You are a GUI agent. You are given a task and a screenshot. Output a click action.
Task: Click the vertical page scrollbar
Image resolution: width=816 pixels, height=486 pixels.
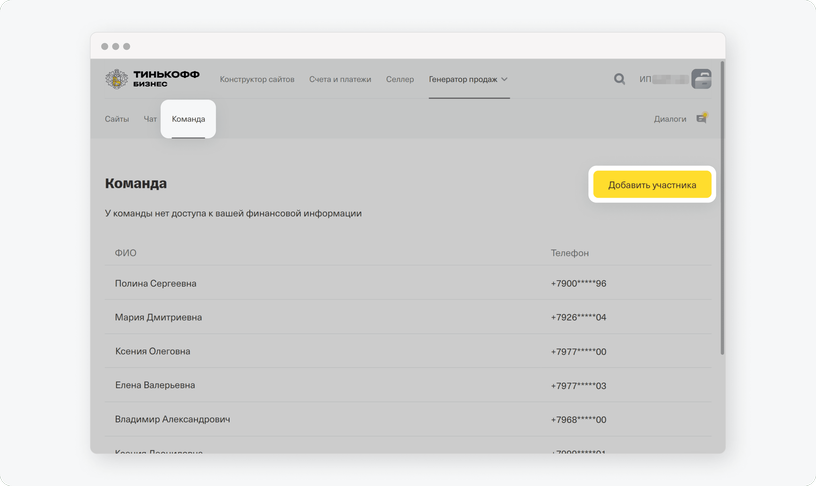click(722, 208)
